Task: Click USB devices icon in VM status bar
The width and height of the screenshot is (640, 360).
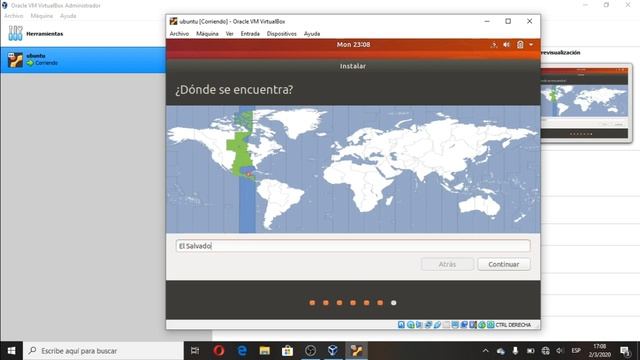Action: [437, 324]
